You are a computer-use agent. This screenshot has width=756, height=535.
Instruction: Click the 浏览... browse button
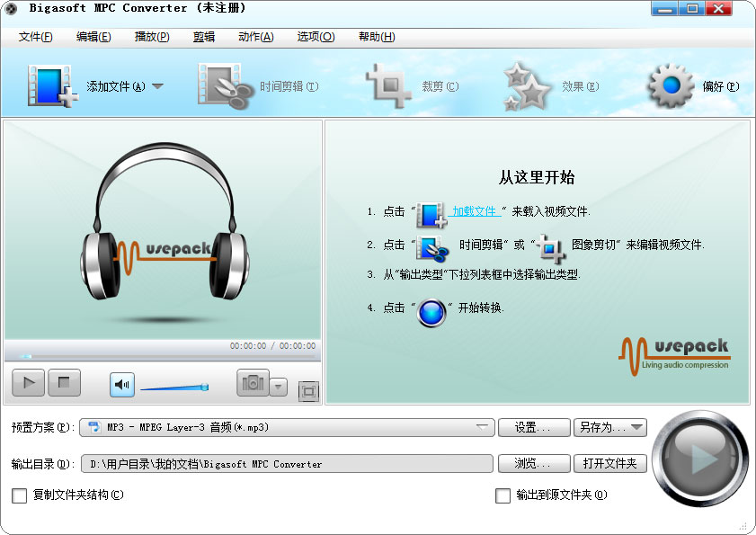coord(534,464)
